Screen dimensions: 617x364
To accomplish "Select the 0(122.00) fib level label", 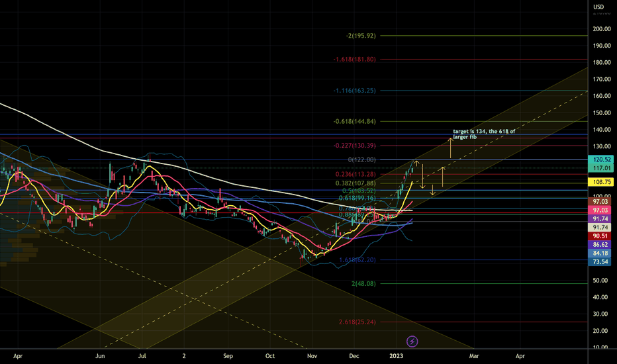I will (x=362, y=159).
